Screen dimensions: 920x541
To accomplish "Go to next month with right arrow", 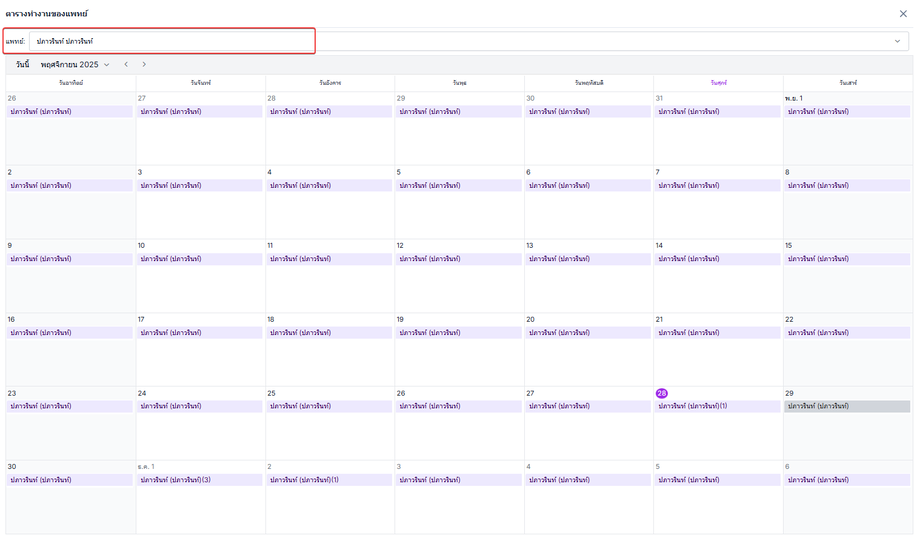I will [x=144, y=64].
